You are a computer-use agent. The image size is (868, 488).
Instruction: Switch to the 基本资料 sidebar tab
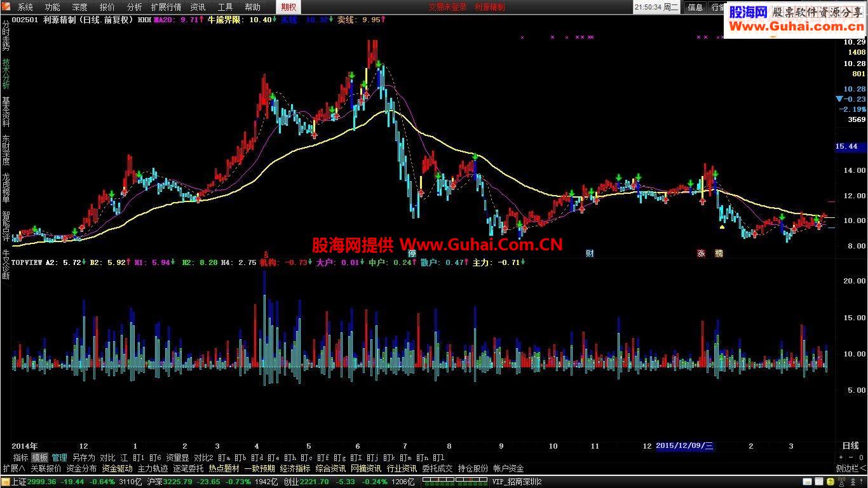tap(6, 112)
